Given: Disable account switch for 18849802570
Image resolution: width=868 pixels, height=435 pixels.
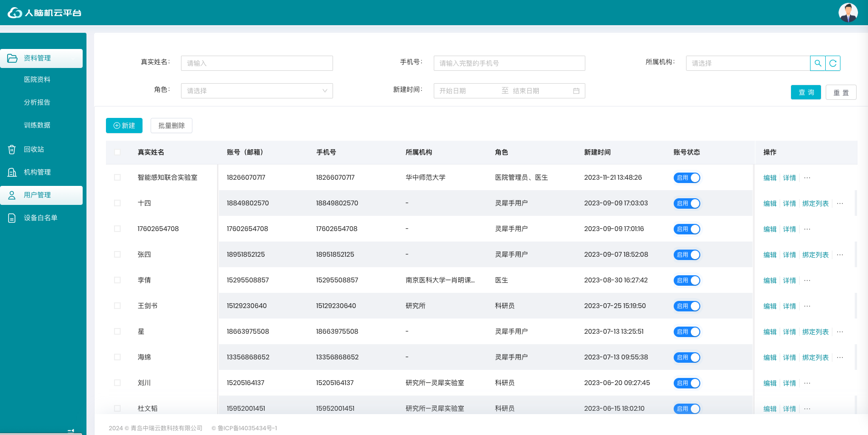Looking at the screenshot, I should [x=687, y=203].
